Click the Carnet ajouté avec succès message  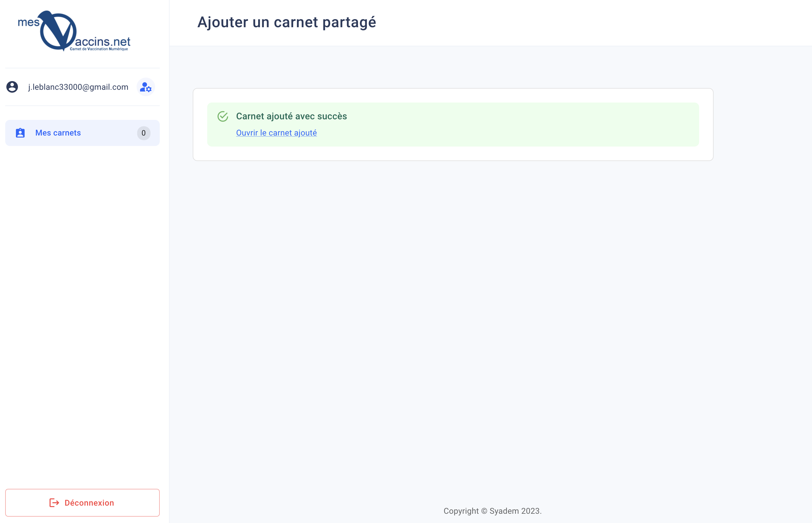[291, 116]
